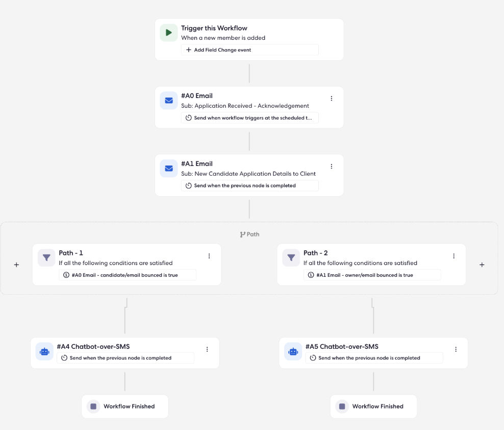This screenshot has height=430, width=504.
Task: Select the right Workflow Finished node
Action: tap(373, 407)
